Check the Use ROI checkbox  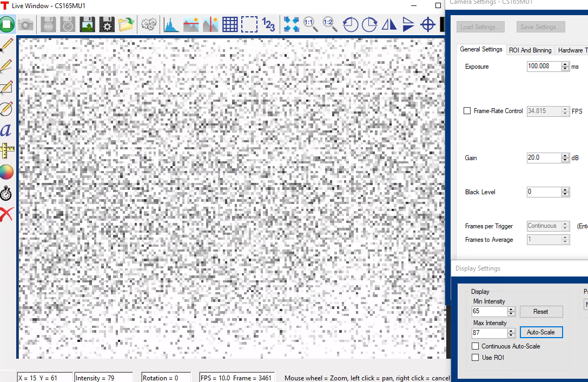coord(475,357)
